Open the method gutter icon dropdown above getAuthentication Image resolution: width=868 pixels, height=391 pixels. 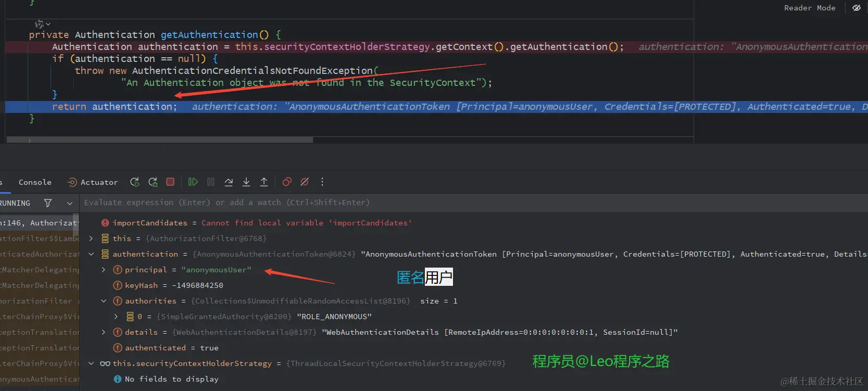[x=43, y=24]
